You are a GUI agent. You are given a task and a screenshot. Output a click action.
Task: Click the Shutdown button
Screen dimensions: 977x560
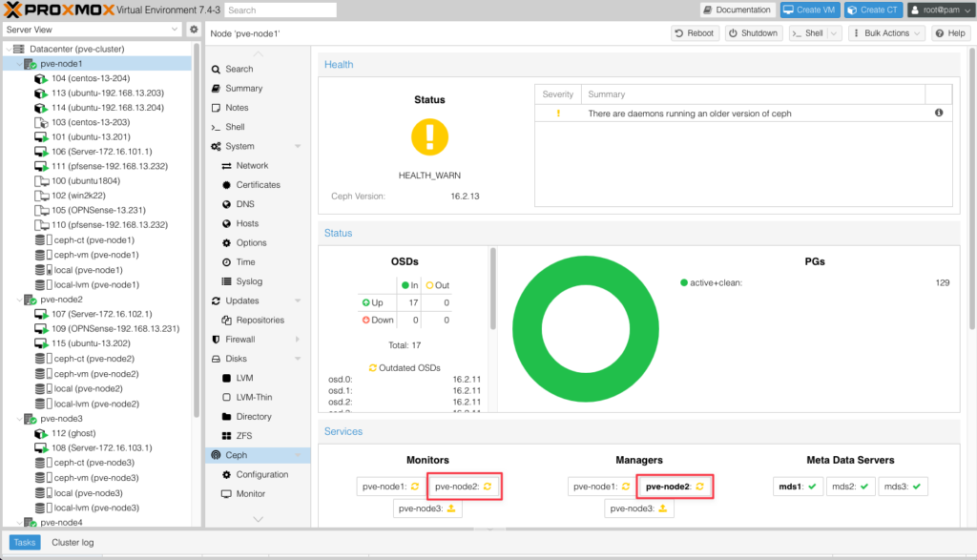tap(754, 33)
